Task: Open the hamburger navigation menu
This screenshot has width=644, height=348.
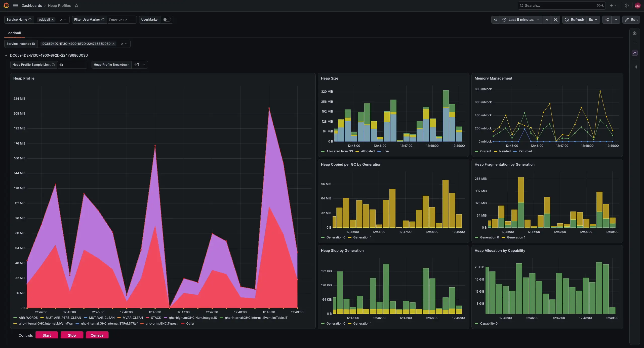Action: click(15, 6)
